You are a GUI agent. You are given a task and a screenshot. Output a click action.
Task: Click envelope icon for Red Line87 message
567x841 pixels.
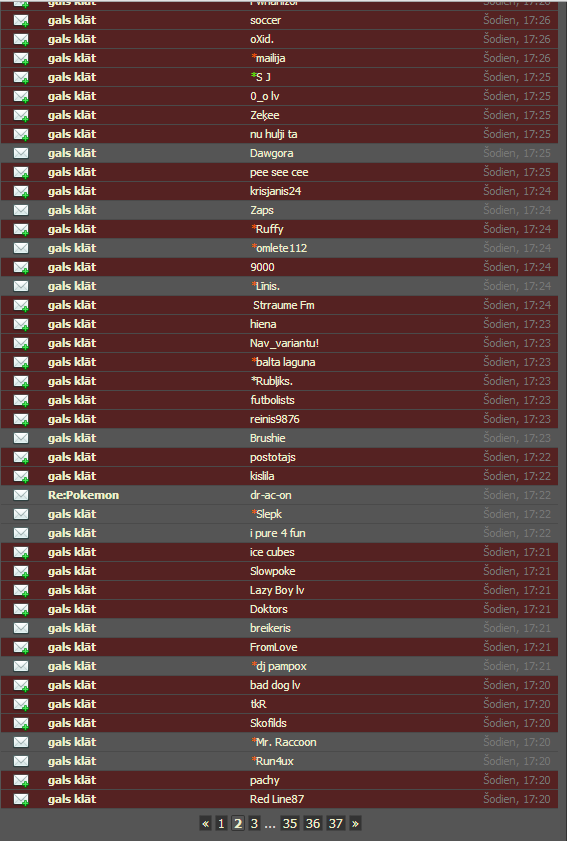pyautogui.click(x=21, y=799)
